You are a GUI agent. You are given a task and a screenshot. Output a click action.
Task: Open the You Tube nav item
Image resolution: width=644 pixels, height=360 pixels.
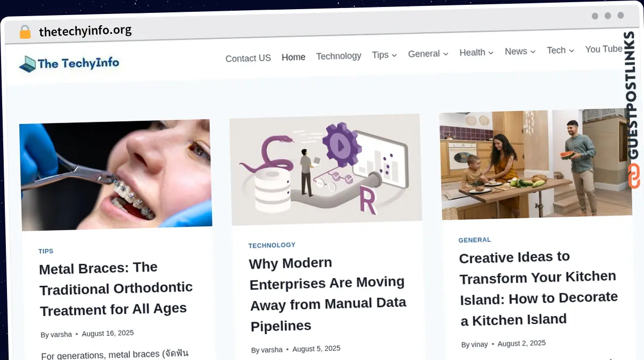click(603, 49)
